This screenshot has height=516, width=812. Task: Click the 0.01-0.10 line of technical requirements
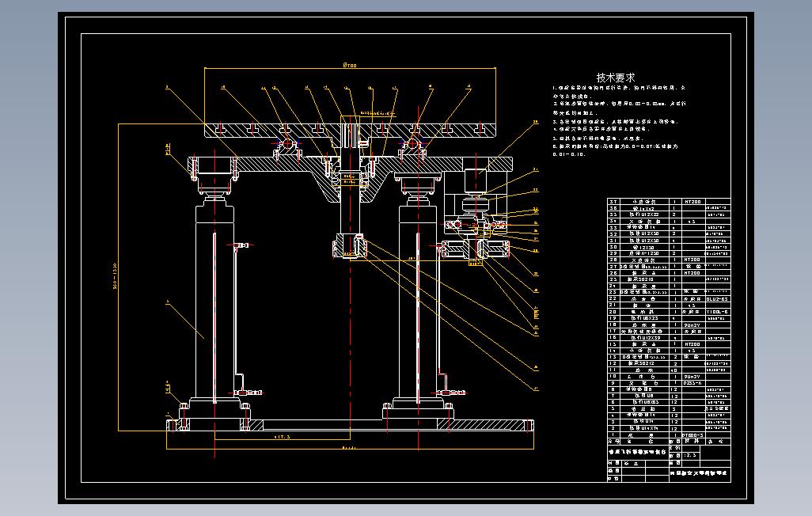pos(568,154)
